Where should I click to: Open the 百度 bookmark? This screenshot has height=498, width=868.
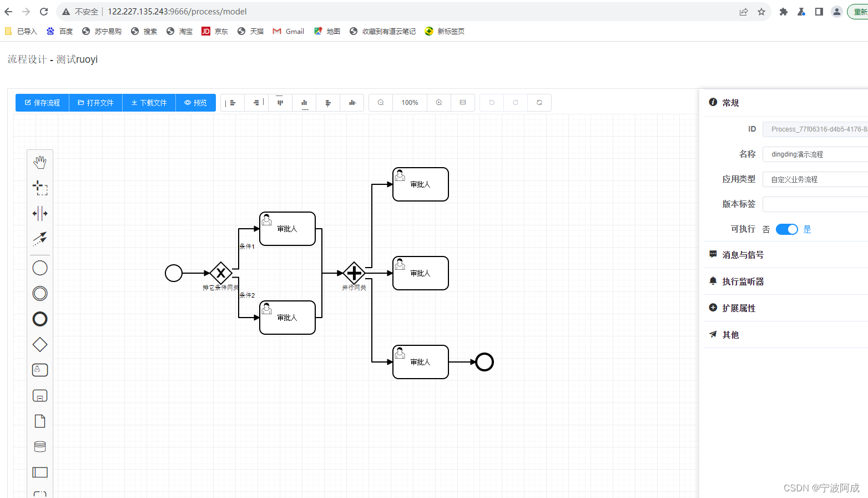pos(60,32)
